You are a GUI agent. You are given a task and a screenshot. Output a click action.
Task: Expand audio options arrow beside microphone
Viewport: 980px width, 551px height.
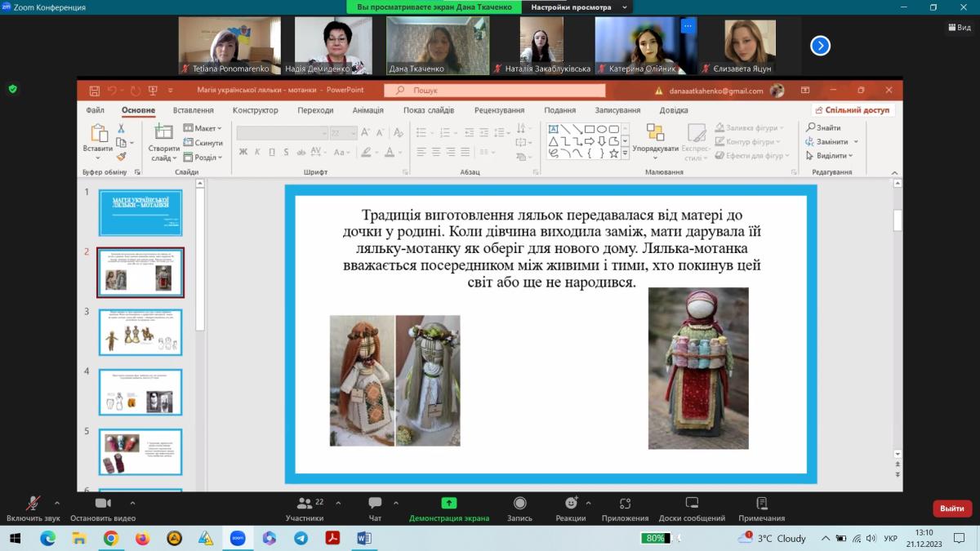click(x=56, y=503)
